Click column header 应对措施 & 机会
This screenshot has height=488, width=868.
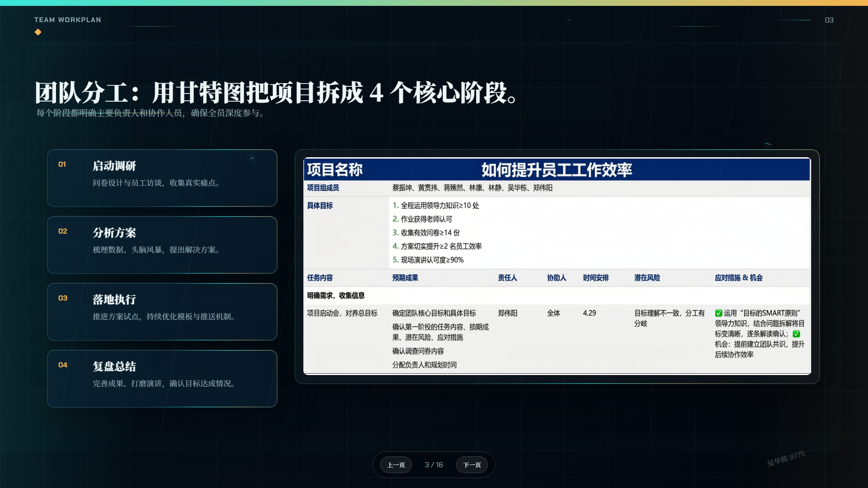click(739, 278)
